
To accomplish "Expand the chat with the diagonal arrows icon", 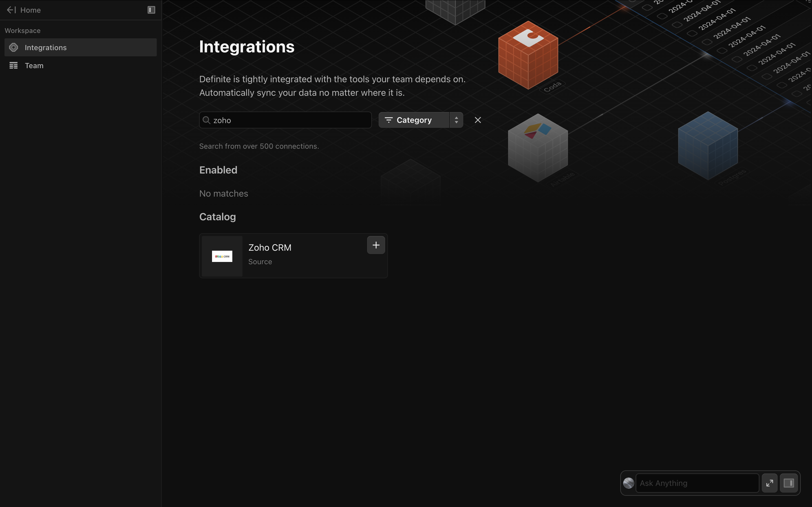I will 769,483.
